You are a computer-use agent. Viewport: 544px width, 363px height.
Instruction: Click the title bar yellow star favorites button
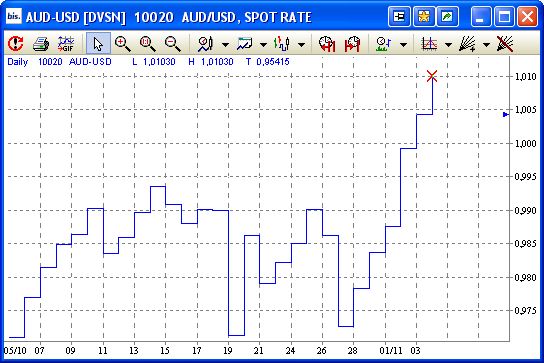tap(424, 16)
